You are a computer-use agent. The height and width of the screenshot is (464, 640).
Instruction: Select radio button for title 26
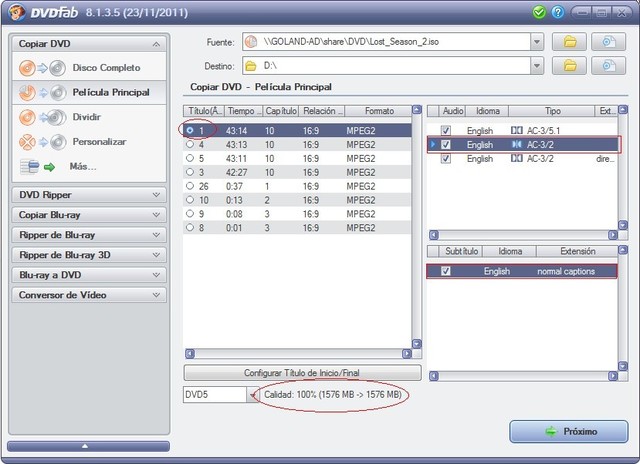(190, 186)
